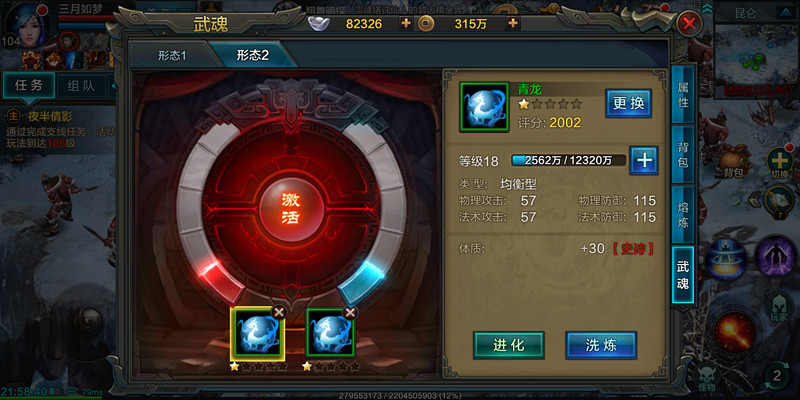The width and height of the screenshot is (800, 400).
Task: Click the 进化 evolve button
Action: point(509,345)
